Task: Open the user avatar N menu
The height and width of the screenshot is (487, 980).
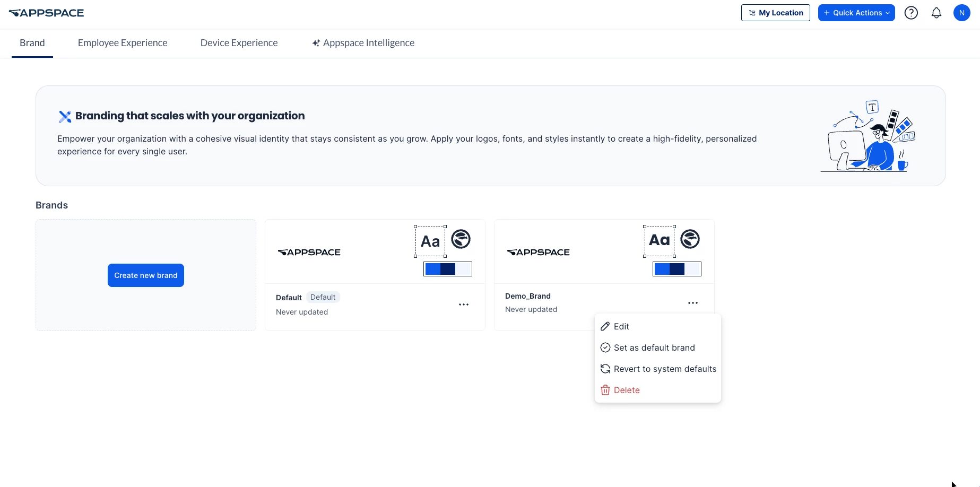Action: pos(962,13)
